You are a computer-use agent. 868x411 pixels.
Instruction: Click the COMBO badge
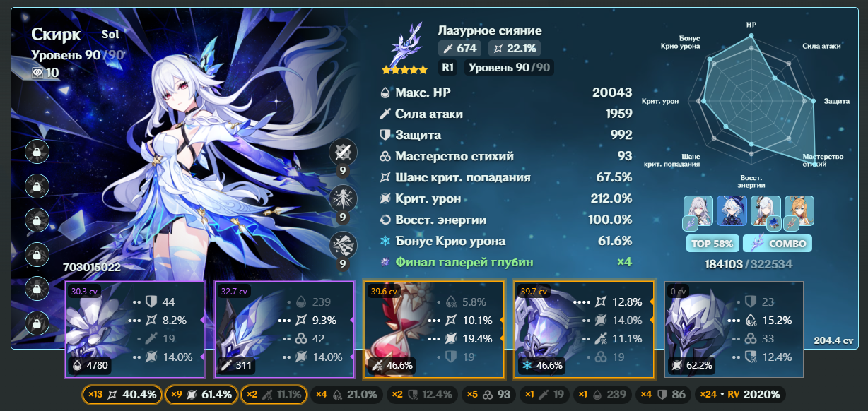[778, 244]
